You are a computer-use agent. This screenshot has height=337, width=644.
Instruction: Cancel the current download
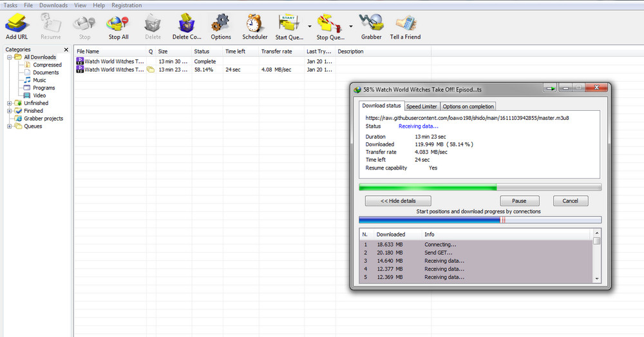click(570, 201)
